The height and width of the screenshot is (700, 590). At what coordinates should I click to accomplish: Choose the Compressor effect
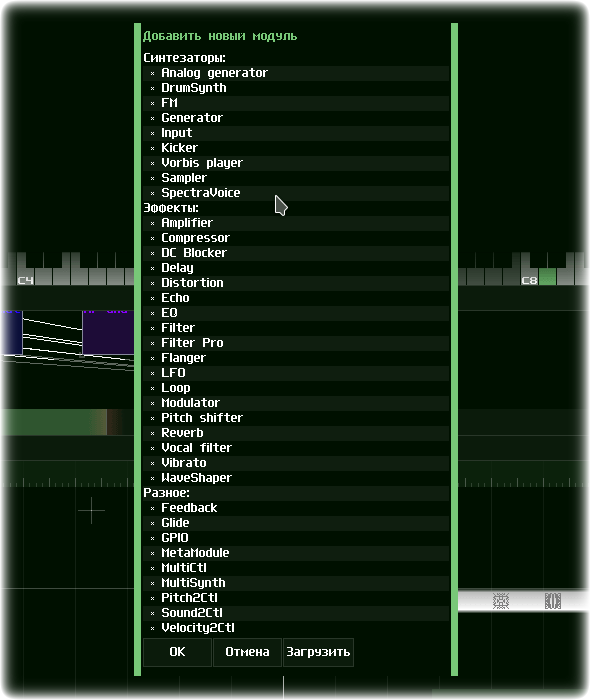coord(296,238)
